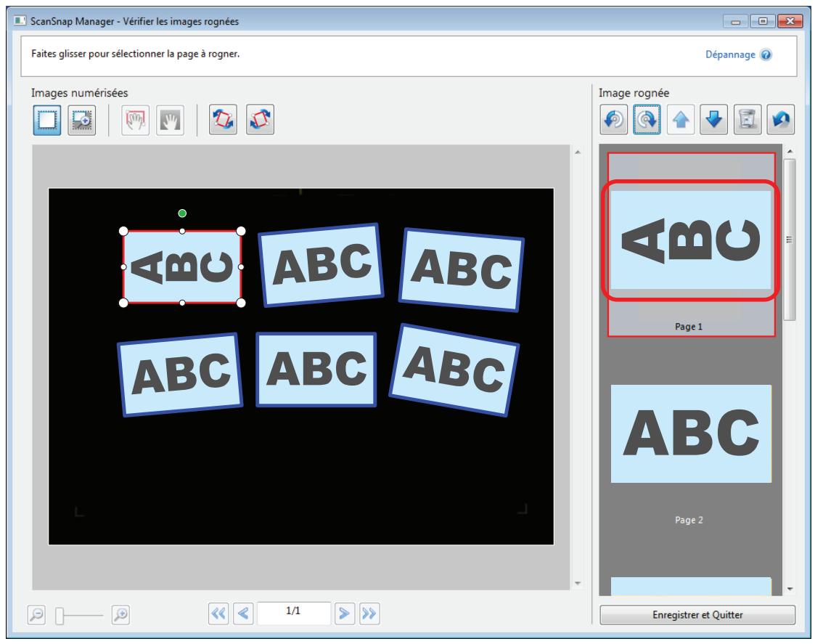Image resolution: width=815 pixels, height=644 pixels.
Task: Rotate scanned image counterclockwise icon
Action: tap(223, 121)
